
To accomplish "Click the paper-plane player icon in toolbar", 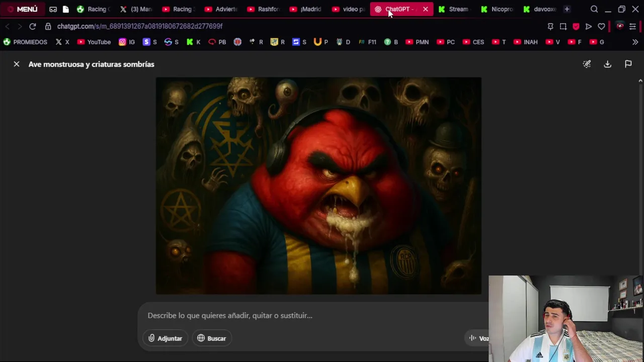I will [589, 26].
